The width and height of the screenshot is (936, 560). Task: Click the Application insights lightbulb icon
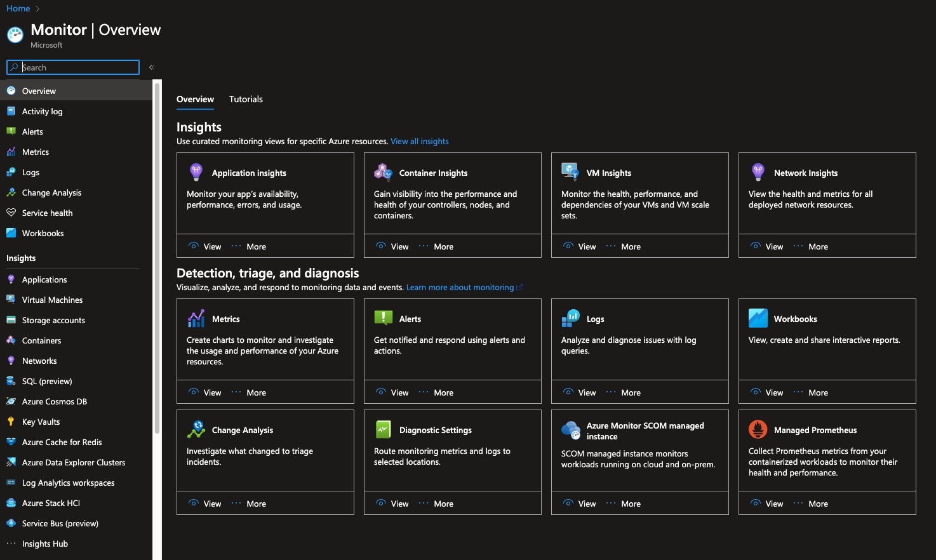(196, 172)
